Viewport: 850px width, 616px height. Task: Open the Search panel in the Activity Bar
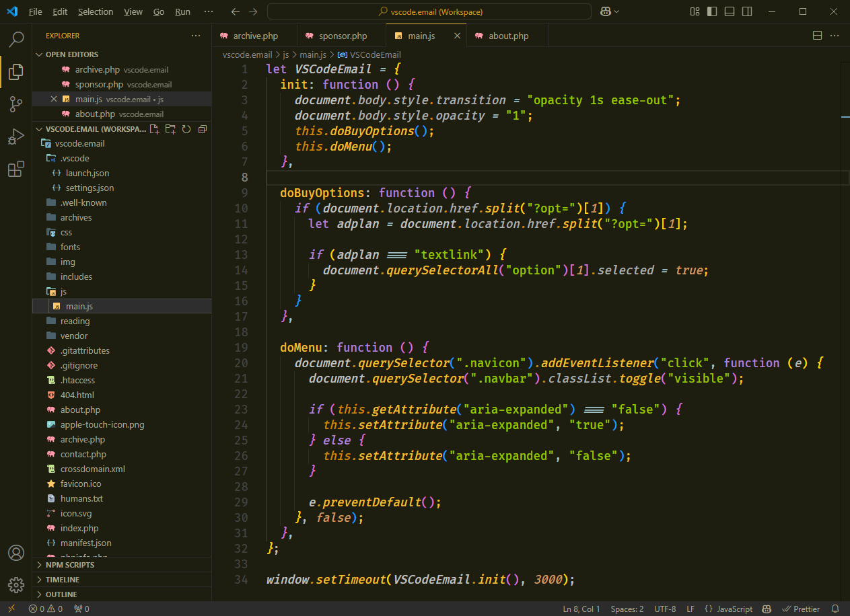pyautogui.click(x=16, y=39)
